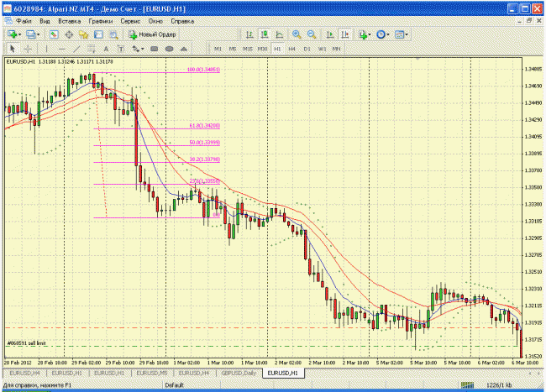This screenshot has width=546, height=392.
Task: Open the Market Watch window
Action: click(x=54, y=34)
